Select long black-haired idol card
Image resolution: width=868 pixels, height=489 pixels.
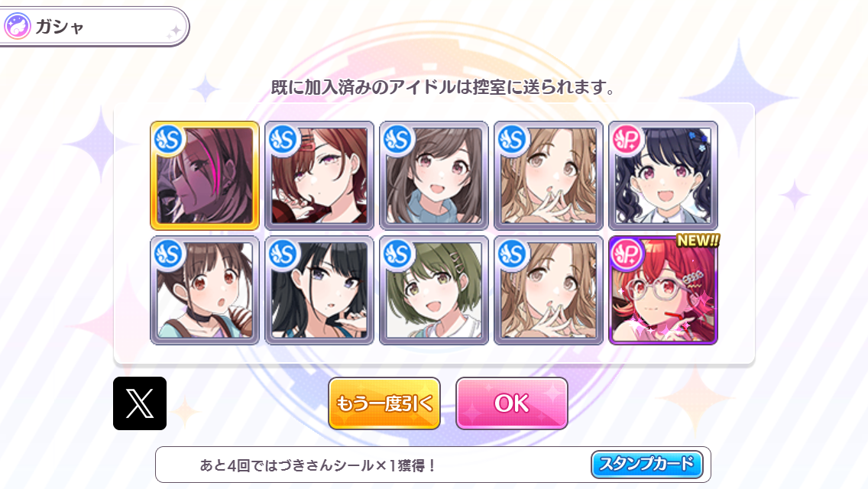[x=319, y=290]
